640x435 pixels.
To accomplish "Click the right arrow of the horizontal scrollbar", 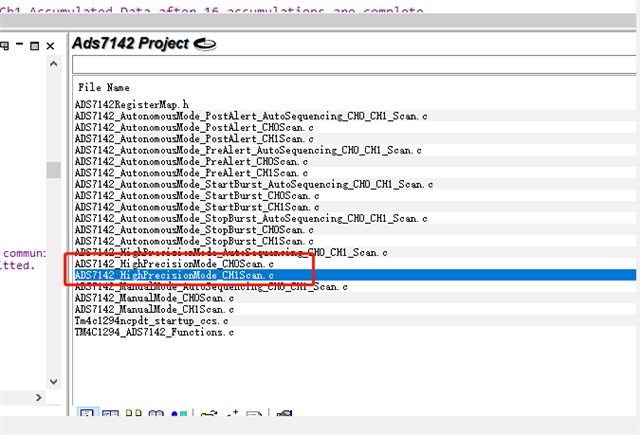I will pos(39,397).
